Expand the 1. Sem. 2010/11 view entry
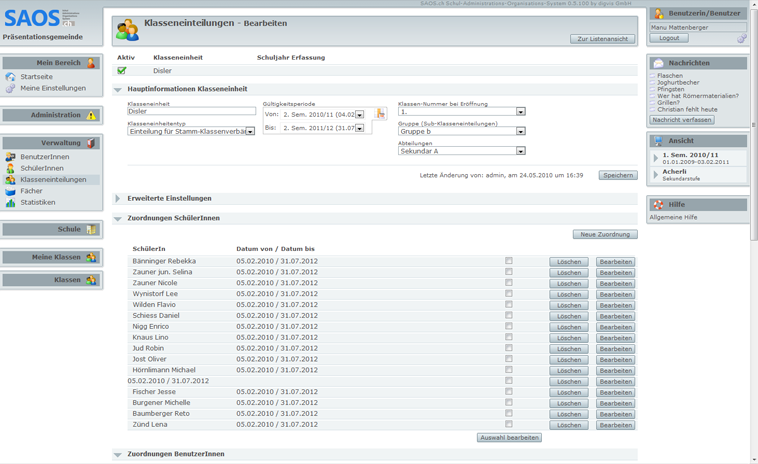The width and height of the screenshot is (758, 464). click(656, 158)
